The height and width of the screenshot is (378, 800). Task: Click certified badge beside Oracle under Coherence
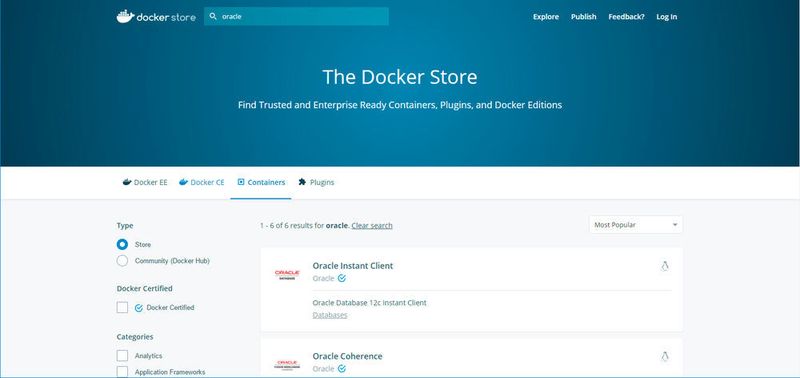(342, 369)
